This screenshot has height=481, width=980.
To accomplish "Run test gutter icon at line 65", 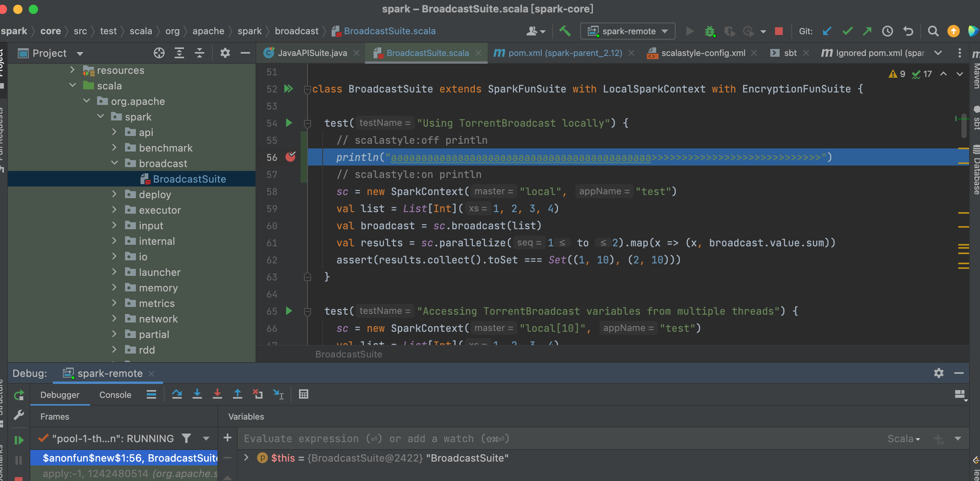I will pyautogui.click(x=289, y=311).
